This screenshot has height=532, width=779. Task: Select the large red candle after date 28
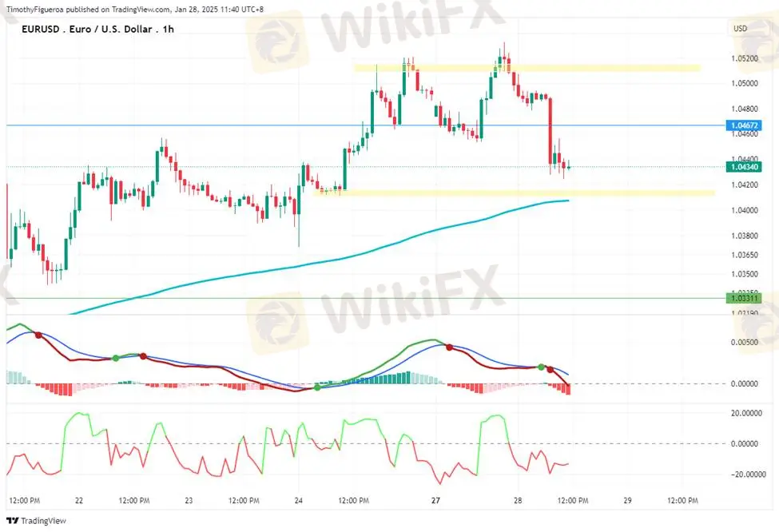click(550, 131)
